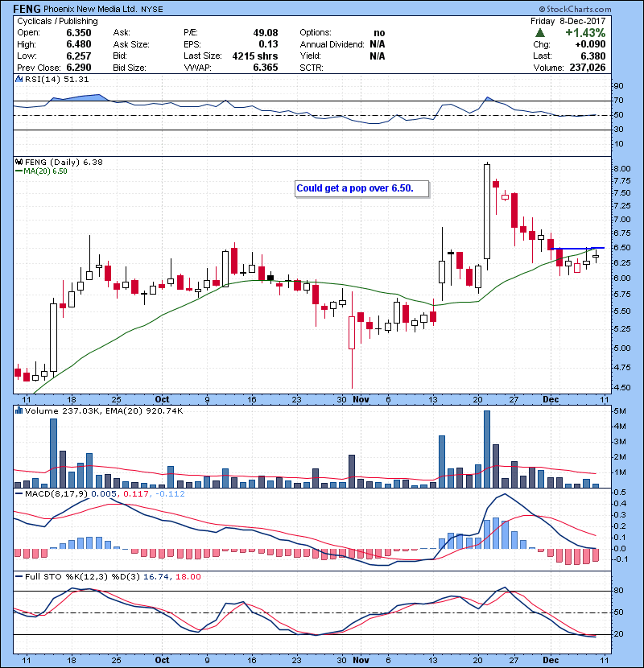
Task: Click the Chg value +0.090
Action: coord(590,44)
